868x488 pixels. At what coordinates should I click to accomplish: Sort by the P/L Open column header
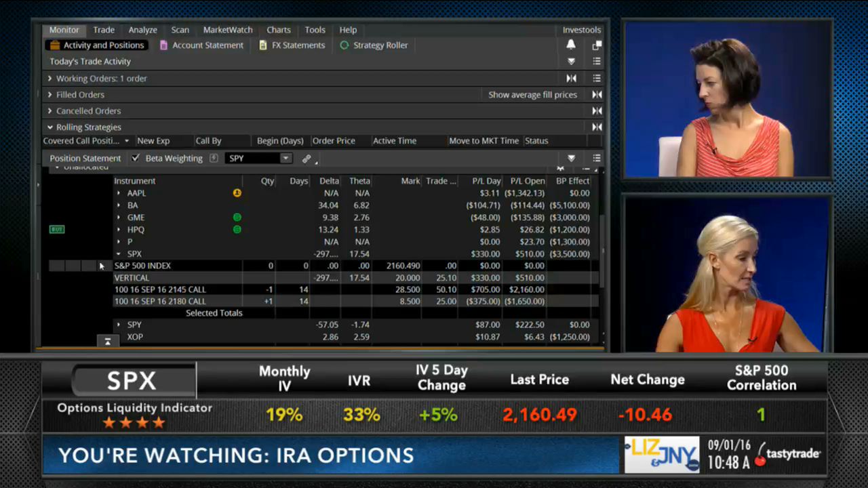click(528, 181)
